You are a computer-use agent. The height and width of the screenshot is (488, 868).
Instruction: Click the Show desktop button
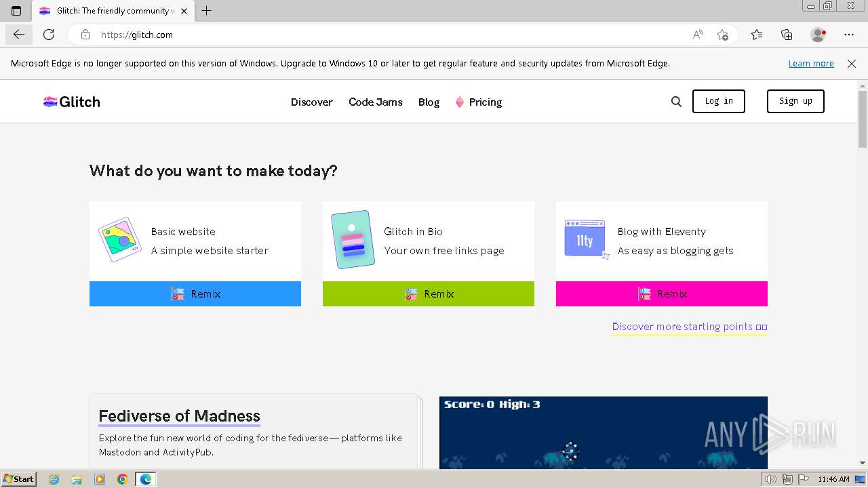click(x=861, y=479)
